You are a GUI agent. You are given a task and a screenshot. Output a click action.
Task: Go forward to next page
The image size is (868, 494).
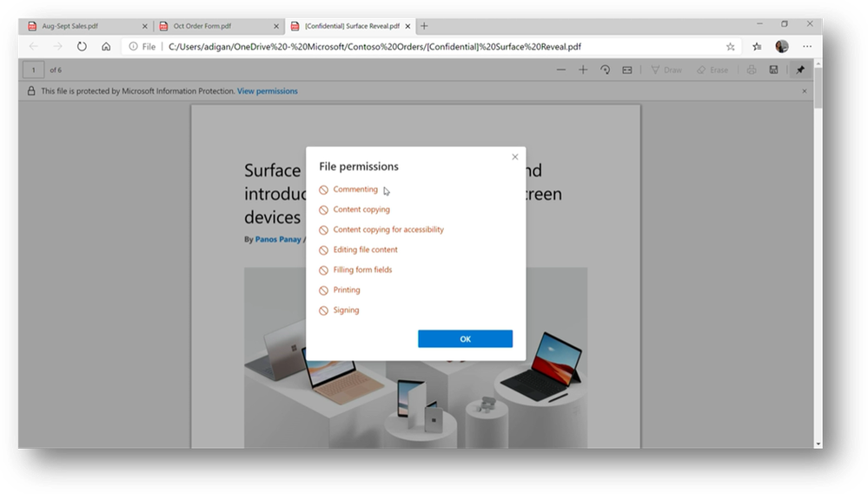pyautogui.click(x=58, y=46)
